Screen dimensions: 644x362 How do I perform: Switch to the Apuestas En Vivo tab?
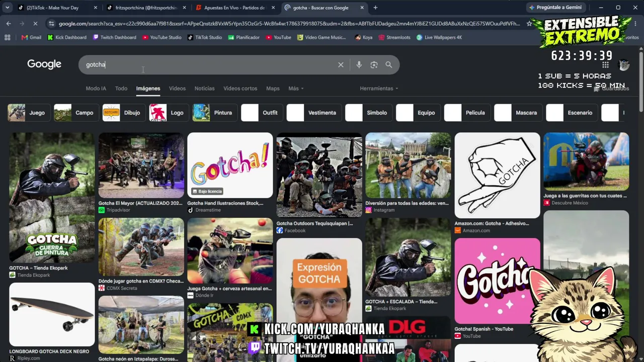click(235, 8)
